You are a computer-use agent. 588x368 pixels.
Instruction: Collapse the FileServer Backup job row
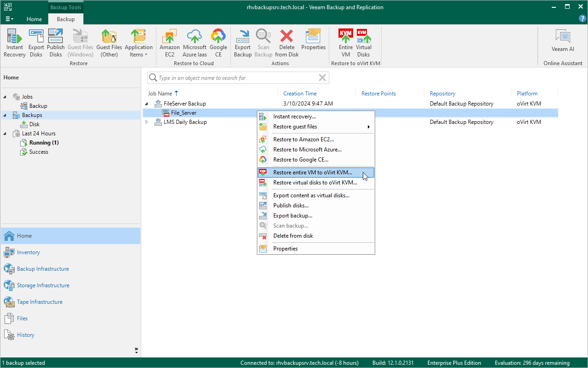click(x=147, y=104)
